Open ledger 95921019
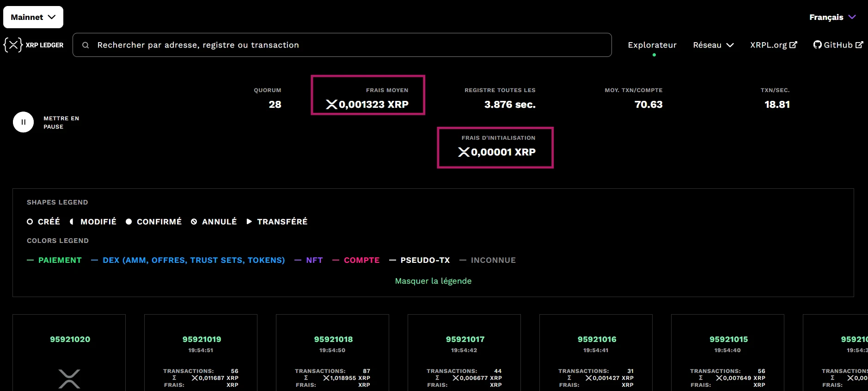Viewport: 868px width, 391px height. coord(202,339)
